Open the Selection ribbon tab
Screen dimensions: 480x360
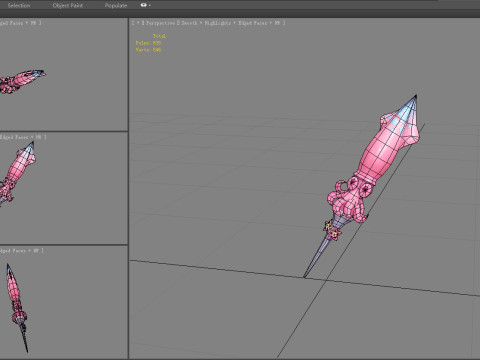(19, 5)
